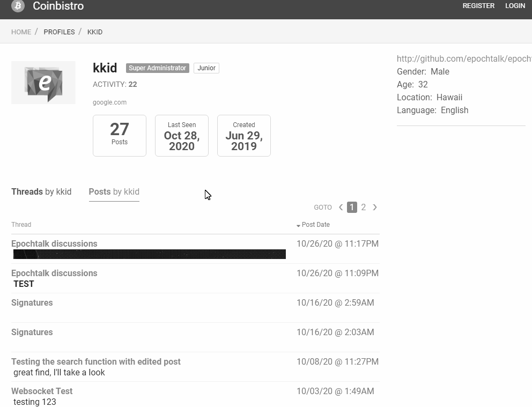Click the kkid profile avatar image
Image resolution: width=532 pixels, height=407 pixels.
coord(43,82)
